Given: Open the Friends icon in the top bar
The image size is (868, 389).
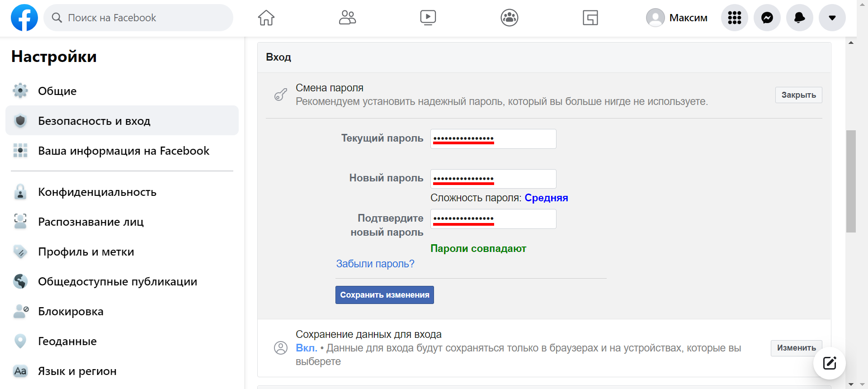Looking at the screenshot, I should (347, 18).
